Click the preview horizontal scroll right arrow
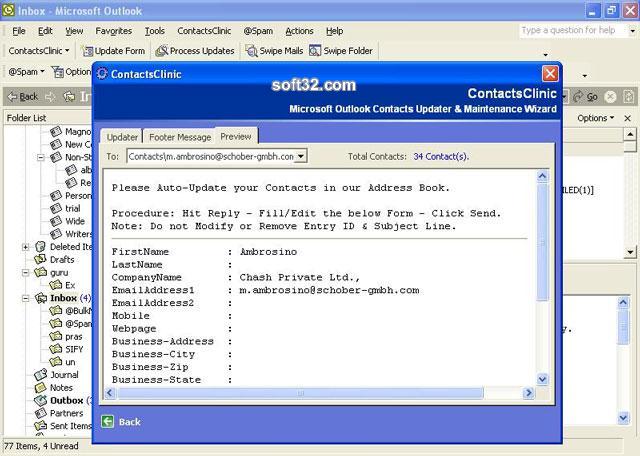The height and width of the screenshot is (456, 640). click(529, 393)
